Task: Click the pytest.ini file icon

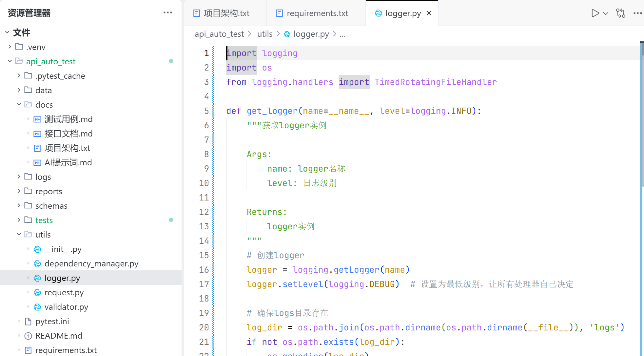Action: [x=28, y=321]
